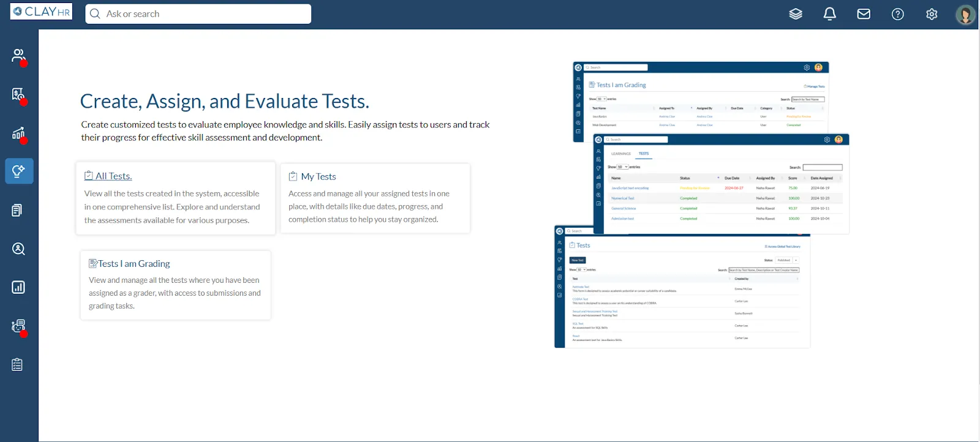Open the reports chart sidebar icon
980x442 pixels.
18,287
